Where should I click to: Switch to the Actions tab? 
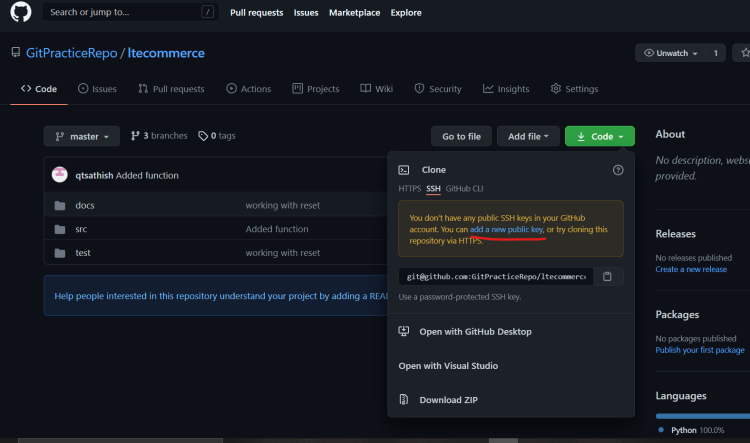[x=249, y=89]
